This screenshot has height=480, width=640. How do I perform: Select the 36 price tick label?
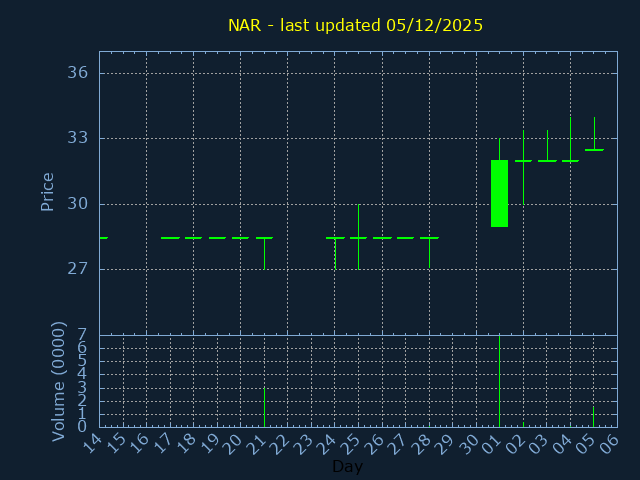click(x=78, y=73)
